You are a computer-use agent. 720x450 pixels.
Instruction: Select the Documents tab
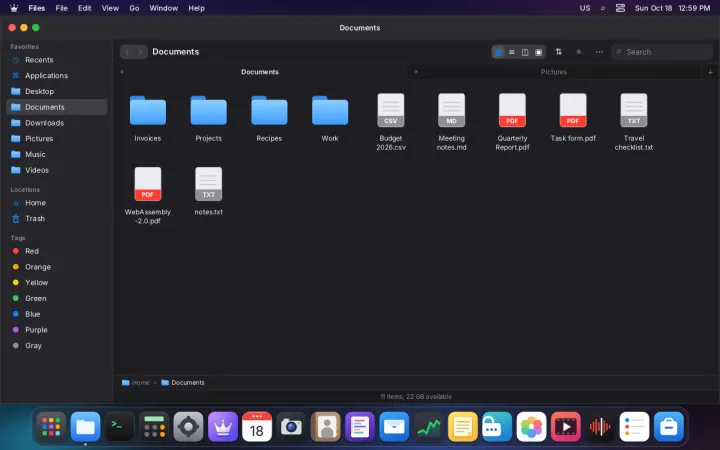(260, 72)
